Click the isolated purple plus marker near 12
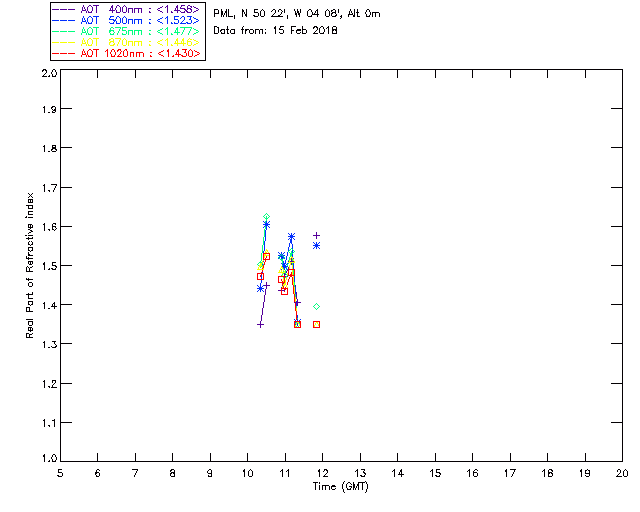 tap(316, 236)
